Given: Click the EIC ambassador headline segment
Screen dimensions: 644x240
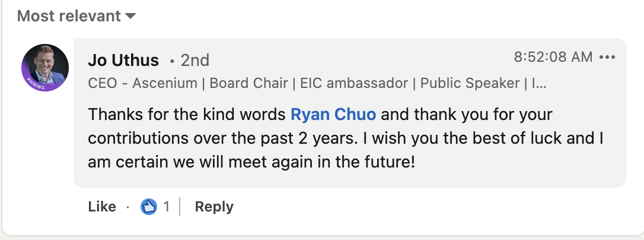Looking at the screenshot, I should click(354, 83).
